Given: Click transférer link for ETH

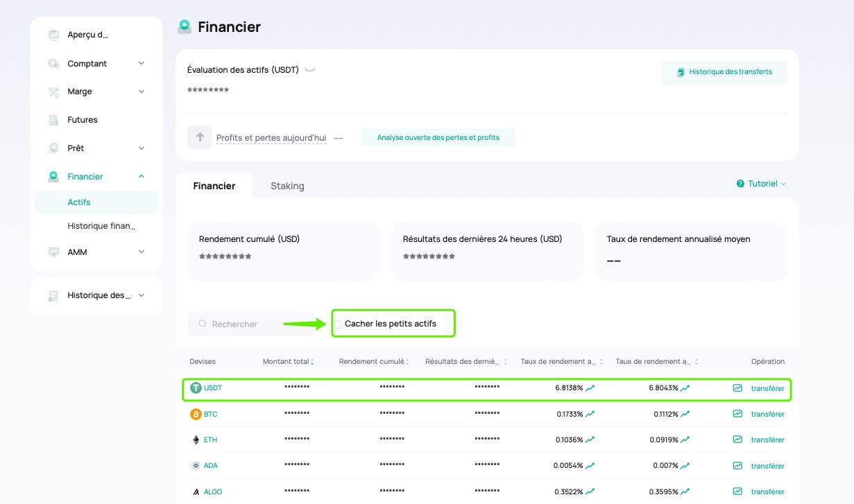Looking at the screenshot, I should pyautogui.click(x=767, y=440).
